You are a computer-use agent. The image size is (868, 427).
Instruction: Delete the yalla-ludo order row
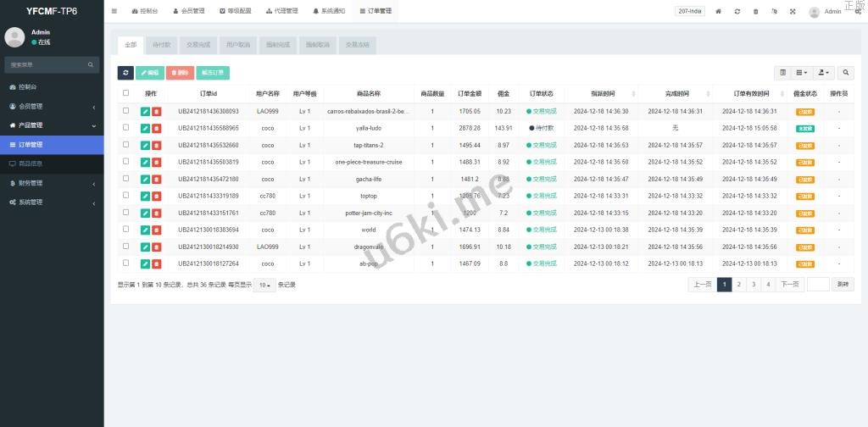pyautogui.click(x=157, y=128)
